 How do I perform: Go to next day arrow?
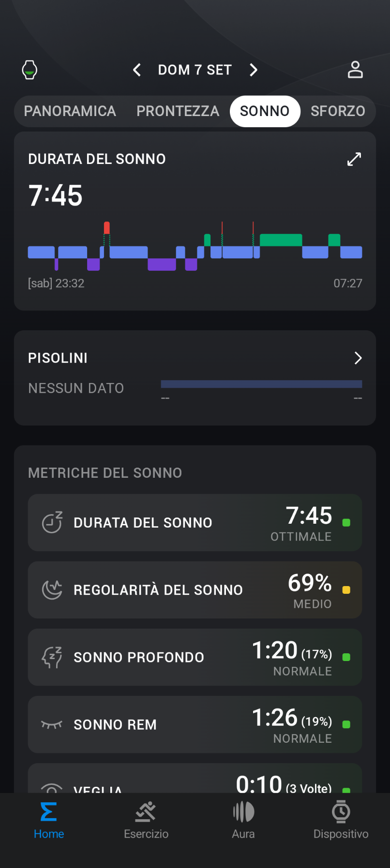[253, 70]
